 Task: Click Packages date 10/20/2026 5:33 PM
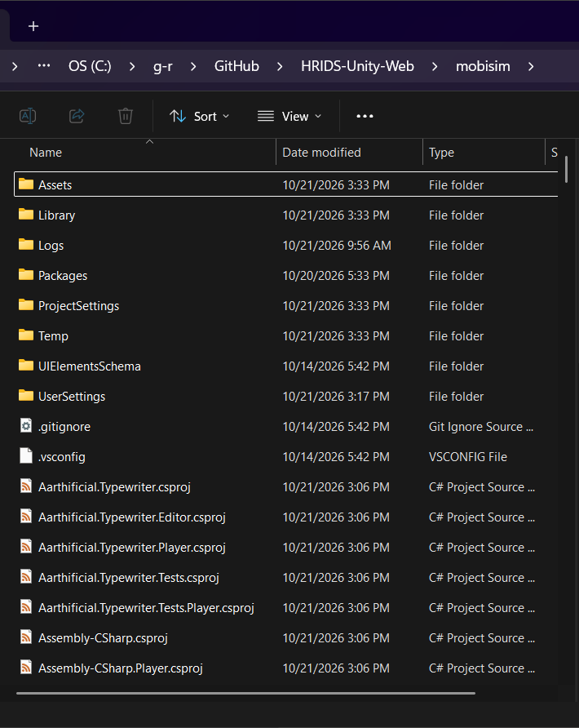click(336, 275)
